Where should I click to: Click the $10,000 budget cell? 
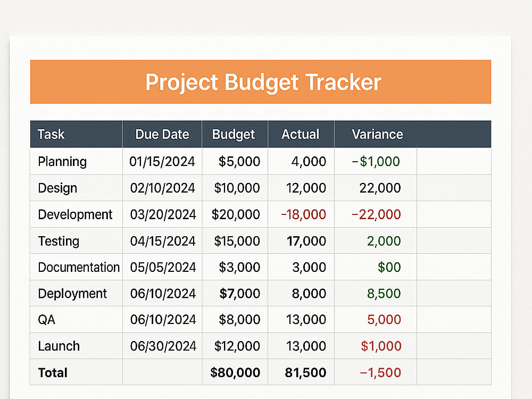tap(235, 188)
